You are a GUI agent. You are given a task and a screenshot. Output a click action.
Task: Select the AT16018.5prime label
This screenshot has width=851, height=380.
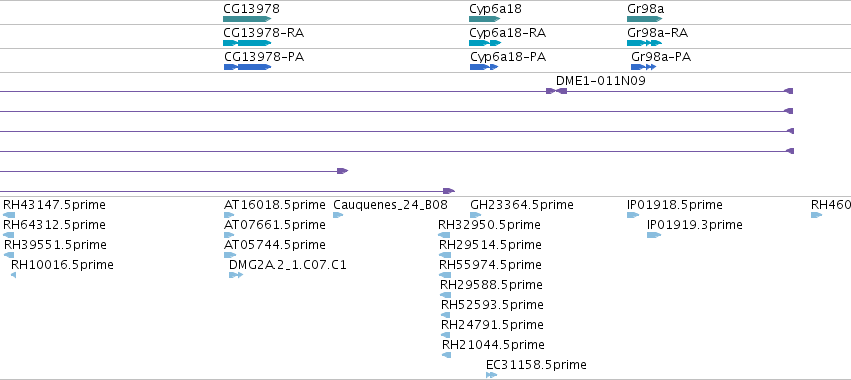275,205
